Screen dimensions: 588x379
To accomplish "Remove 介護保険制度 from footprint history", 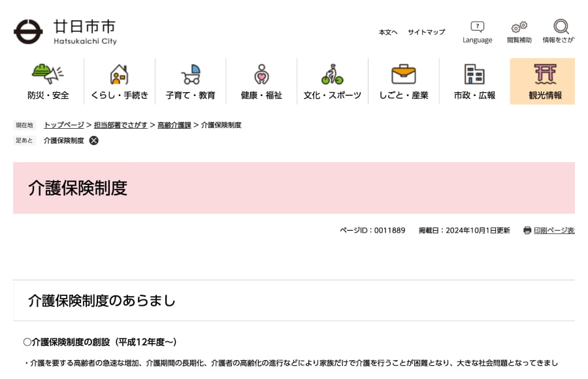I will click(94, 140).
